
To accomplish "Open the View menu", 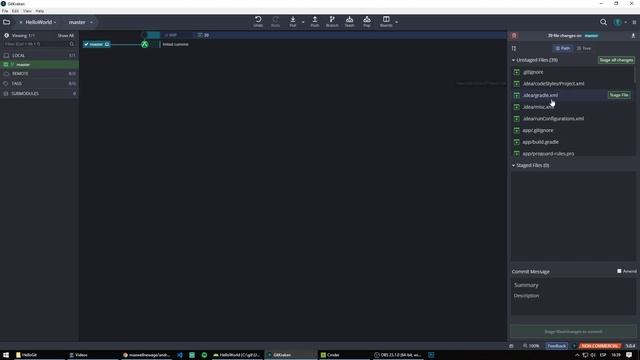I will (x=27, y=11).
